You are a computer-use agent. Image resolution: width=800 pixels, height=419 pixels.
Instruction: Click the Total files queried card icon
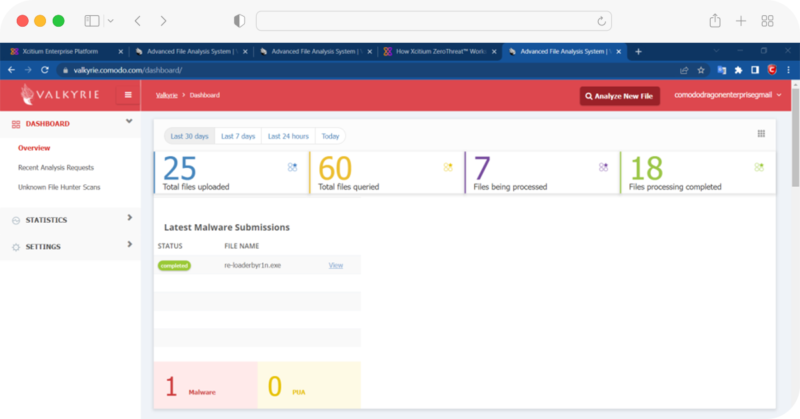click(x=447, y=167)
